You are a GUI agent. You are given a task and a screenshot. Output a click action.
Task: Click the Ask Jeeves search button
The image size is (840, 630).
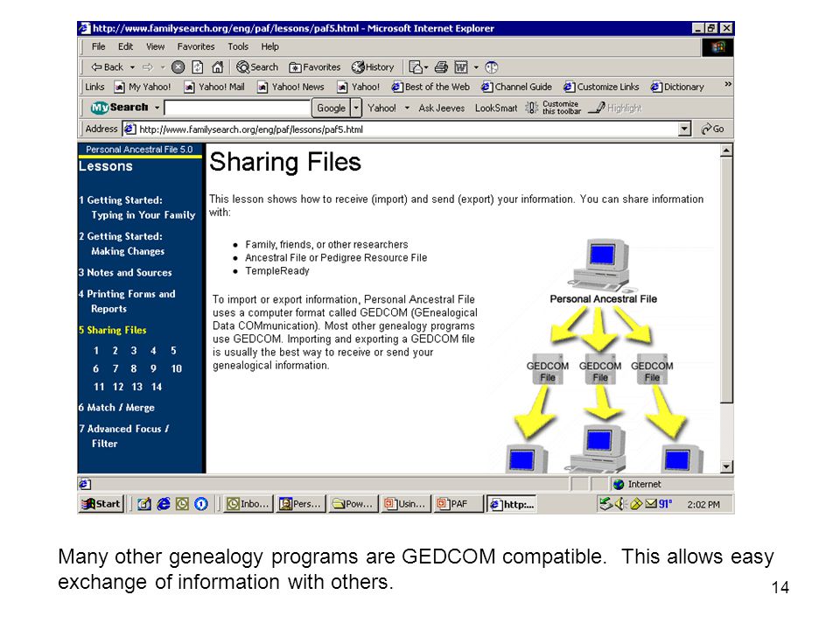441,108
